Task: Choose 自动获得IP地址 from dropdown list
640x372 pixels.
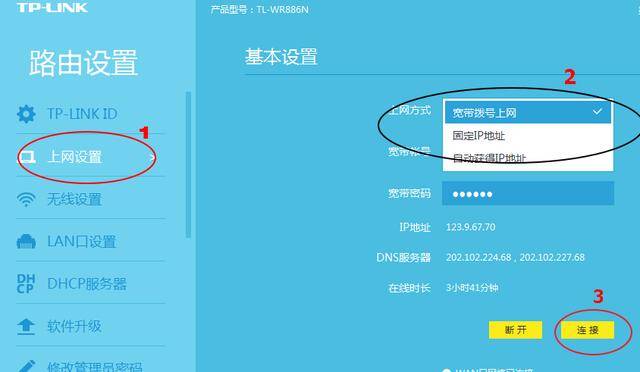Action: tap(528, 158)
